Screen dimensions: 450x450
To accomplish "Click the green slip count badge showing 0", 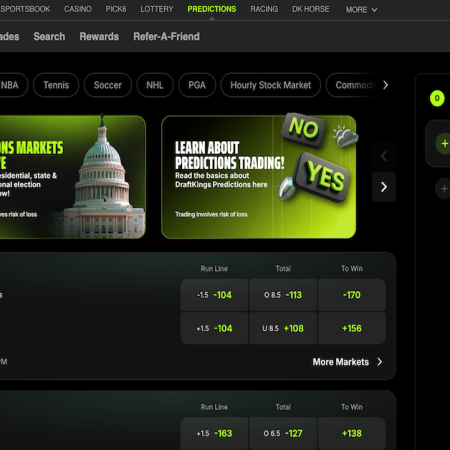I will click(437, 98).
